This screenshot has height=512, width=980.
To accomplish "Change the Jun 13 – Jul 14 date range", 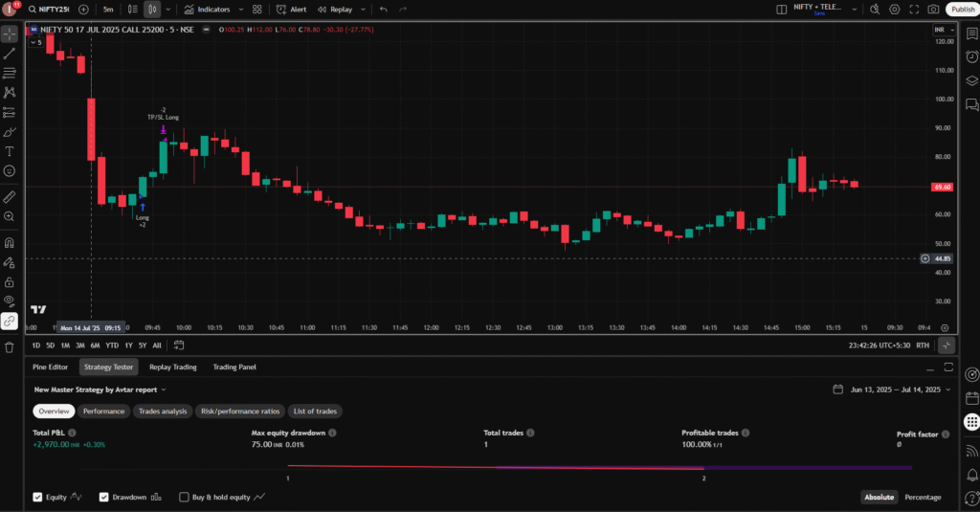I will [x=892, y=390].
